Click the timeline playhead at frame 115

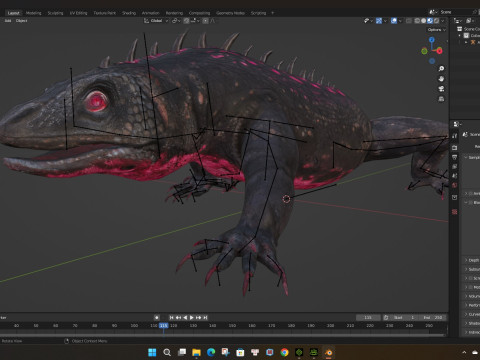[x=164, y=325]
